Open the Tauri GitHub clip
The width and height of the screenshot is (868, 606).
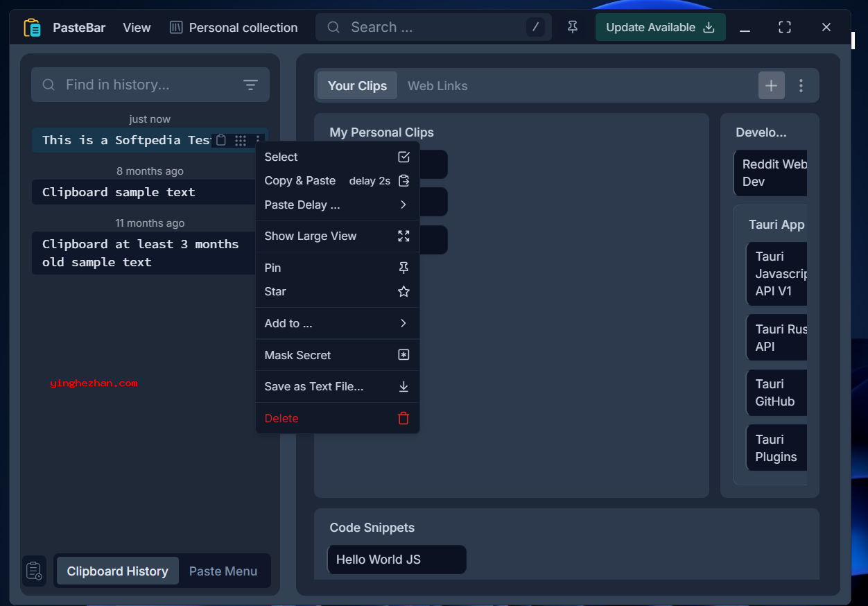coord(776,392)
